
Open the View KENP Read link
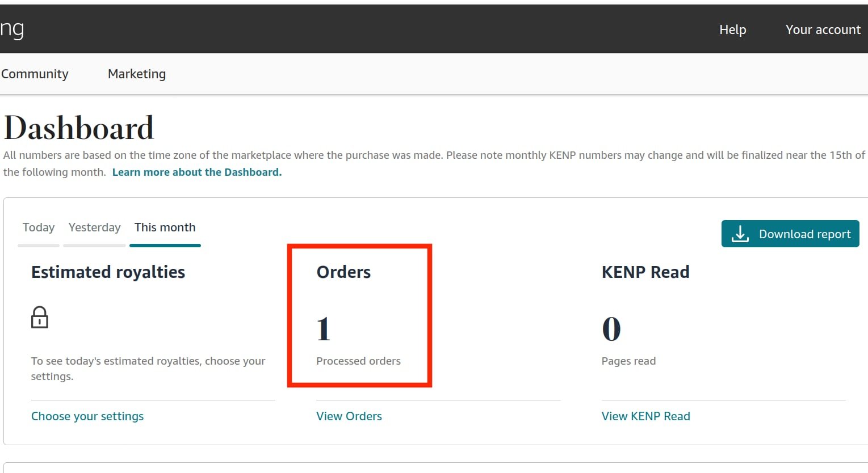point(645,416)
